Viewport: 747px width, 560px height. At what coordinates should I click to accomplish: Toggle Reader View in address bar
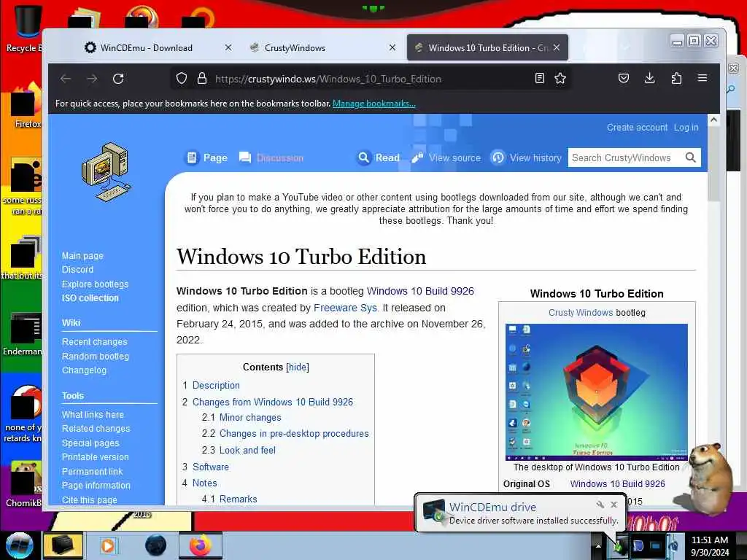pos(539,78)
